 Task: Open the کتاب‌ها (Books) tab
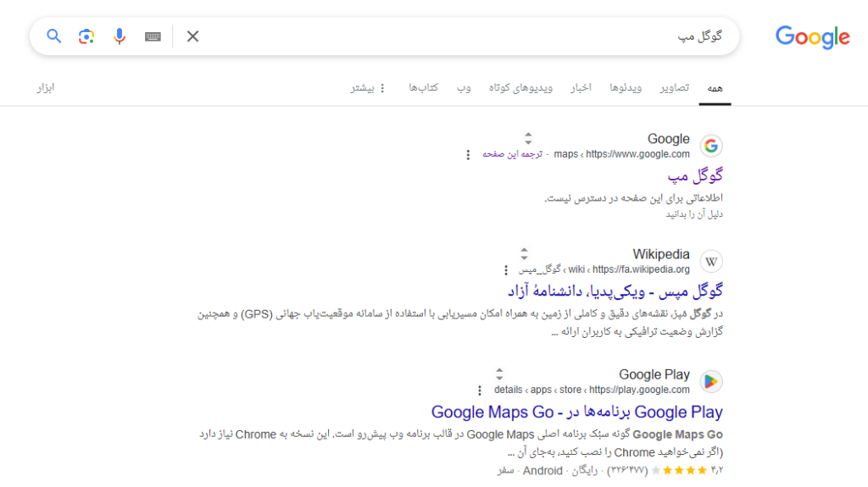[424, 87]
